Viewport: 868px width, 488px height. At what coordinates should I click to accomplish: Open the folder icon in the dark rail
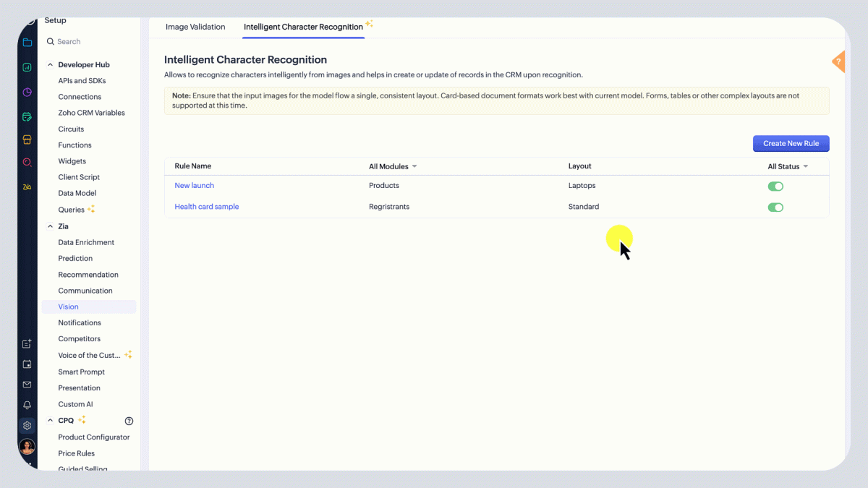(x=27, y=42)
